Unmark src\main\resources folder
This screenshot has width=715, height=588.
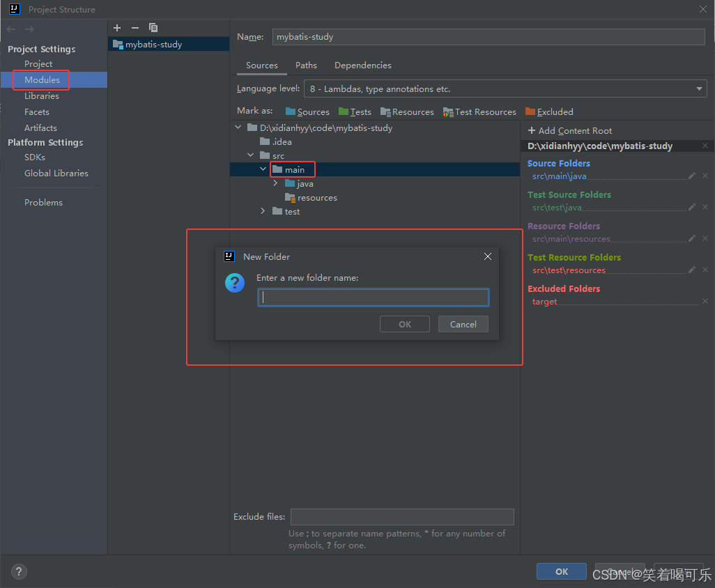click(x=705, y=238)
